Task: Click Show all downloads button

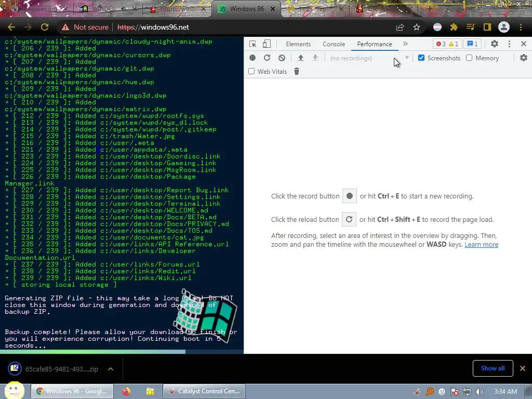Action: (x=493, y=368)
